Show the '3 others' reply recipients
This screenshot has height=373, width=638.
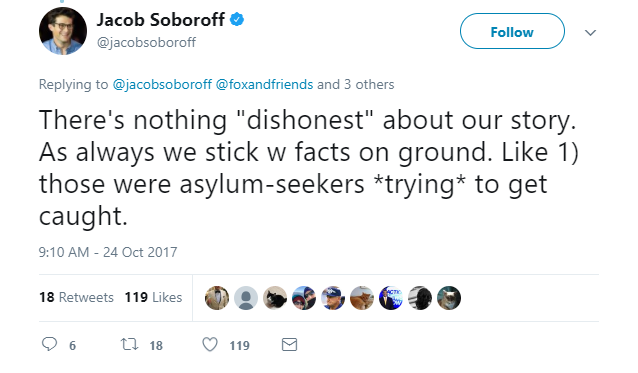click(x=369, y=84)
